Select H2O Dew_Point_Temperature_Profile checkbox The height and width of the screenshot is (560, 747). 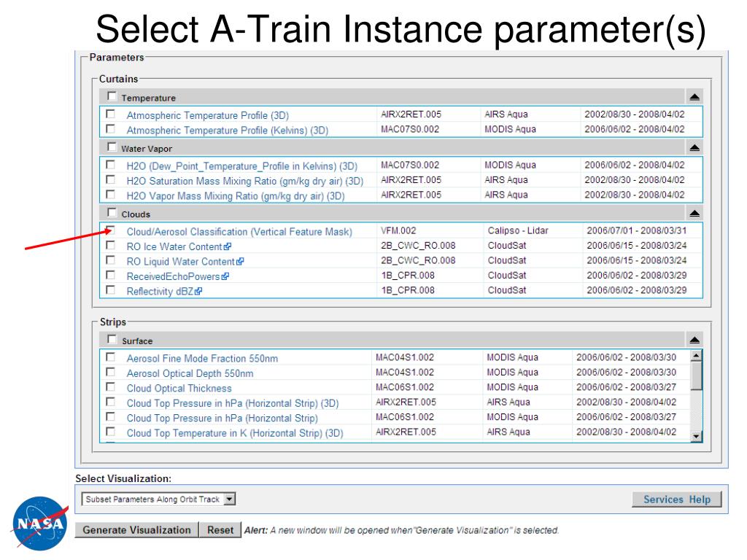coord(111,164)
